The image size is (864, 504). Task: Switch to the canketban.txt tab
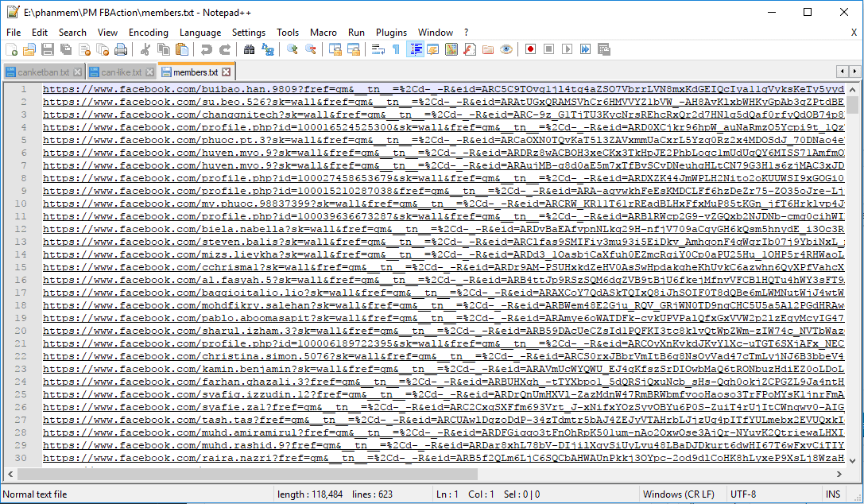click(43, 72)
